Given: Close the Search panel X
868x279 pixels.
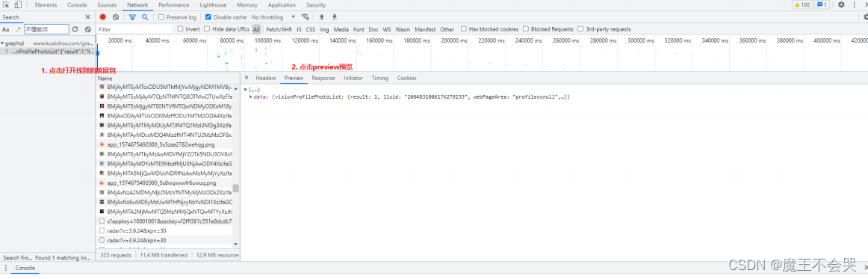Looking at the screenshot, I should [87, 17].
